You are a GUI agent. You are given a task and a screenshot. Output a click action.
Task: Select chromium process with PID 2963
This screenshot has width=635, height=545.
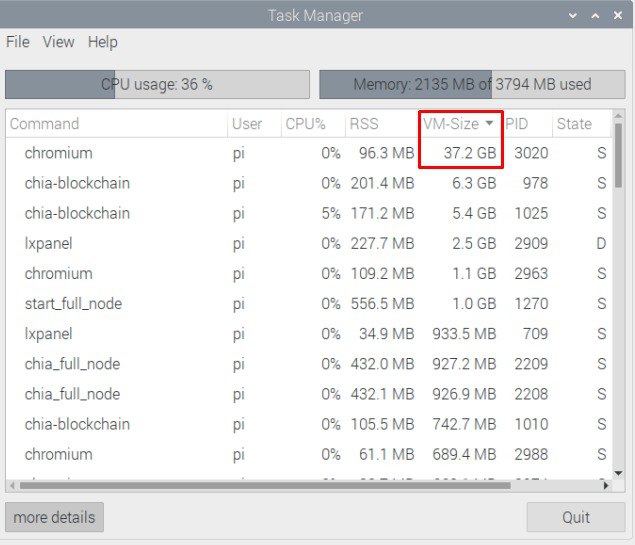[x=308, y=273]
